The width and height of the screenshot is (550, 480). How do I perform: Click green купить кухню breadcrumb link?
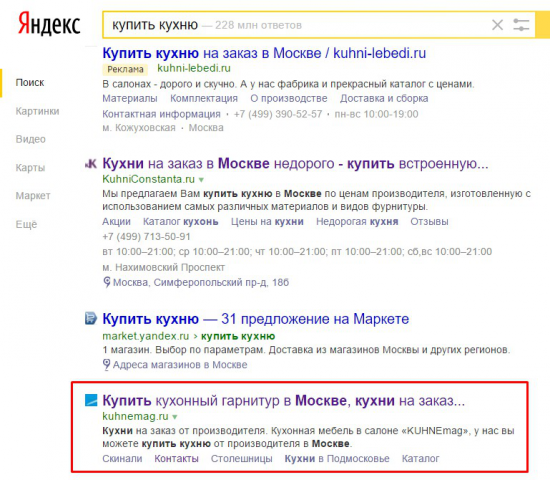pos(238,336)
